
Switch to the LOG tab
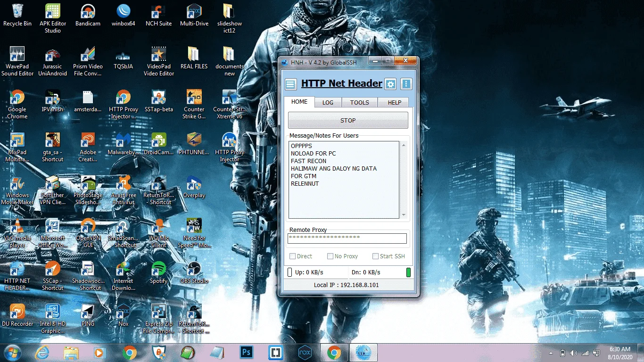tap(328, 102)
